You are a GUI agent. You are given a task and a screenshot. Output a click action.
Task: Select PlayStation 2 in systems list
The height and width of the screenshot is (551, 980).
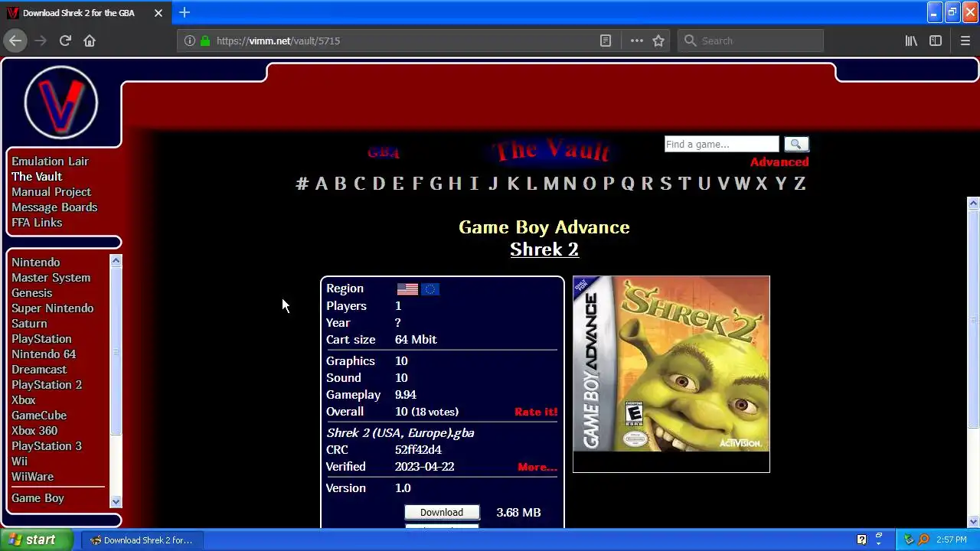coord(47,385)
